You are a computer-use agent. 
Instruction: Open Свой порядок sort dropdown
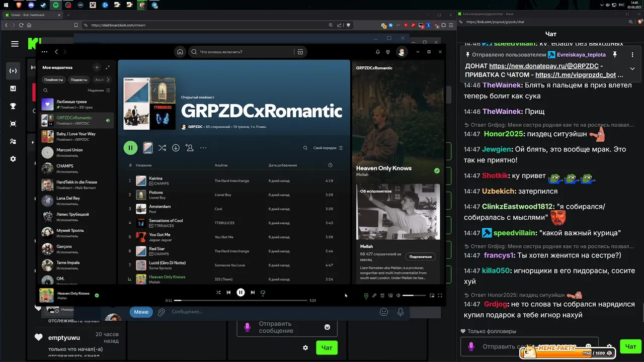pyautogui.click(x=328, y=148)
